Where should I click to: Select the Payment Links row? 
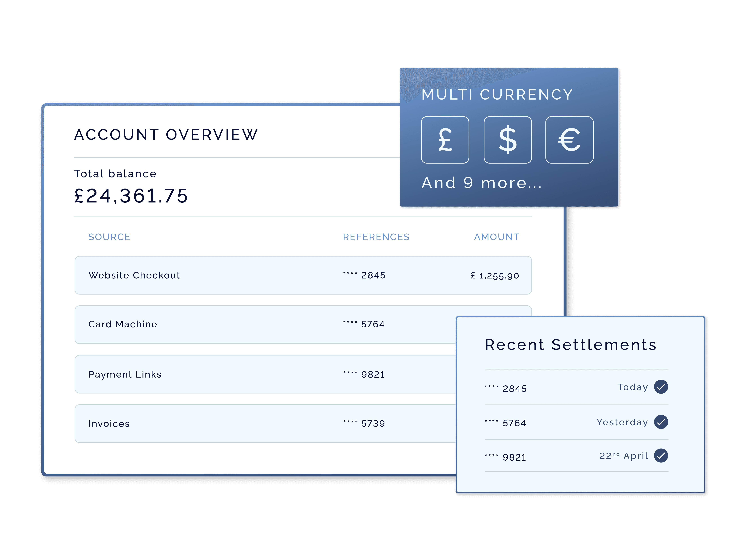click(x=125, y=374)
